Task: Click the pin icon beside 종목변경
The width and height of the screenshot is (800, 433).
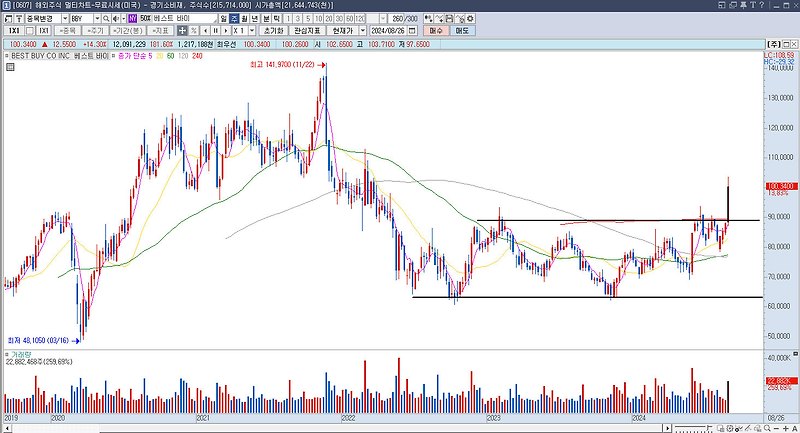Action: 20,18
